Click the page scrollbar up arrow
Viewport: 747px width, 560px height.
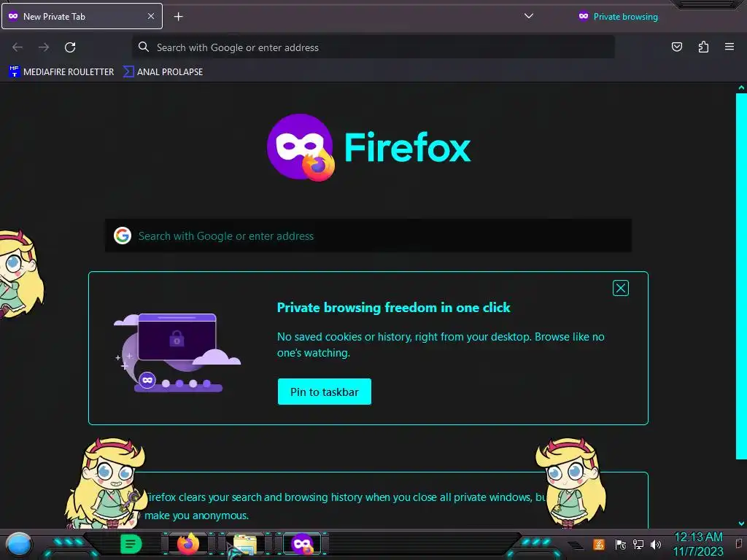741,87
